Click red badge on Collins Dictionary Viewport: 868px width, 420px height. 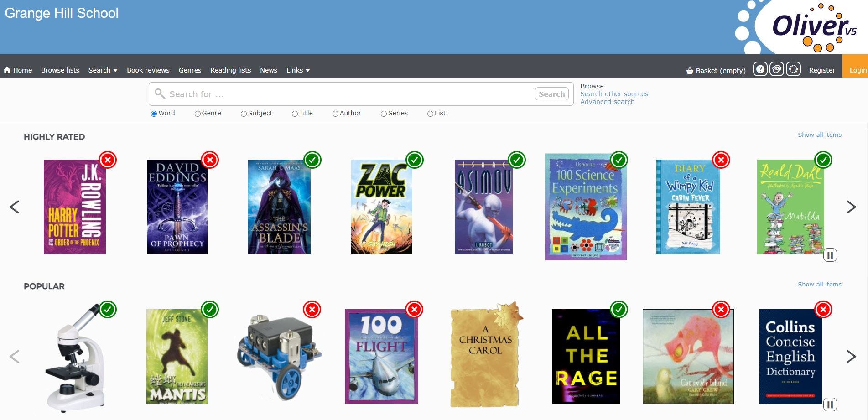tap(823, 310)
